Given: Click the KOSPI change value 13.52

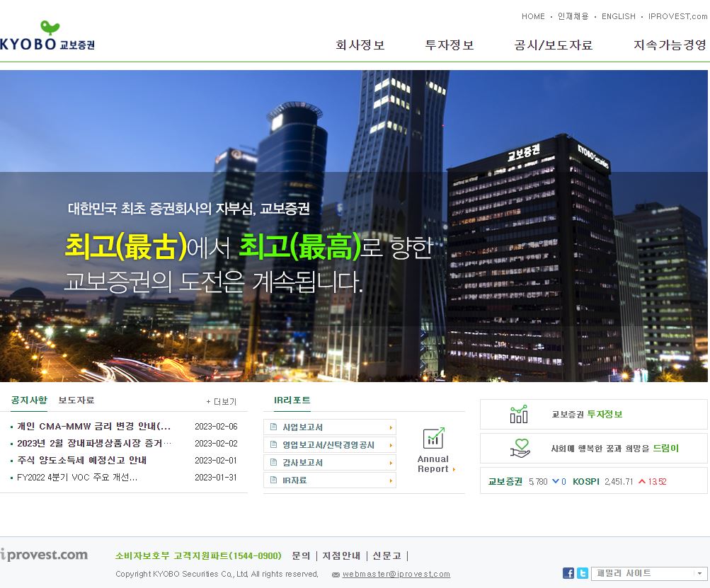Looking at the screenshot, I should 657,482.
